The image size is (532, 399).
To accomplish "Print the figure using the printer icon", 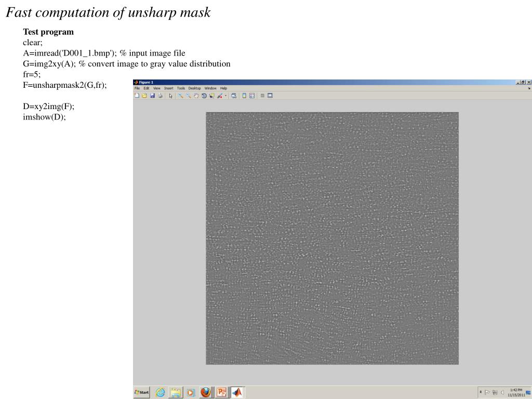I will (160, 96).
